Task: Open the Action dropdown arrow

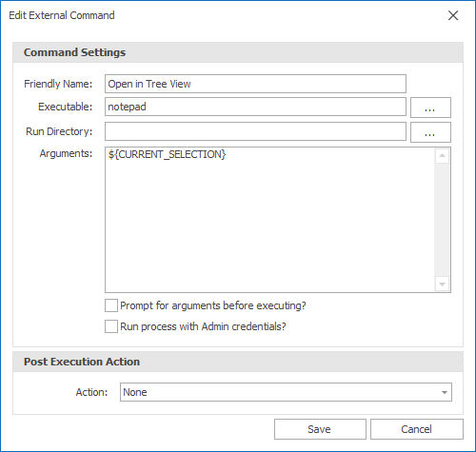Action: click(445, 392)
